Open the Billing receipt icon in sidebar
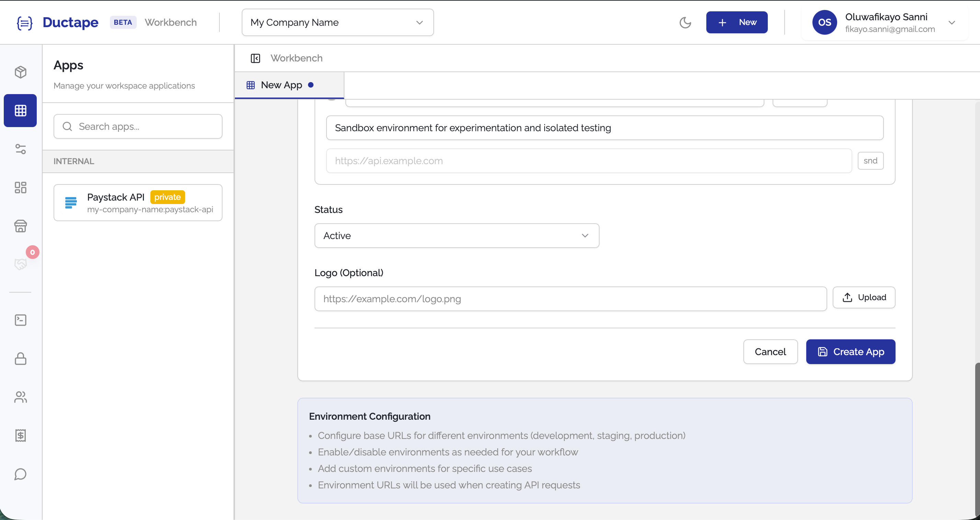Image resolution: width=980 pixels, height=520 pixels. tap(20, 436)
